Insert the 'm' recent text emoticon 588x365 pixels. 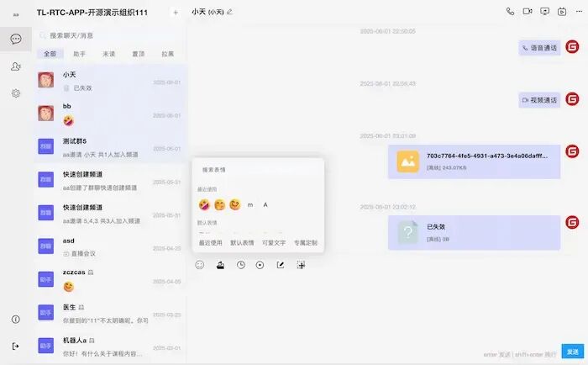click(250, 205)
